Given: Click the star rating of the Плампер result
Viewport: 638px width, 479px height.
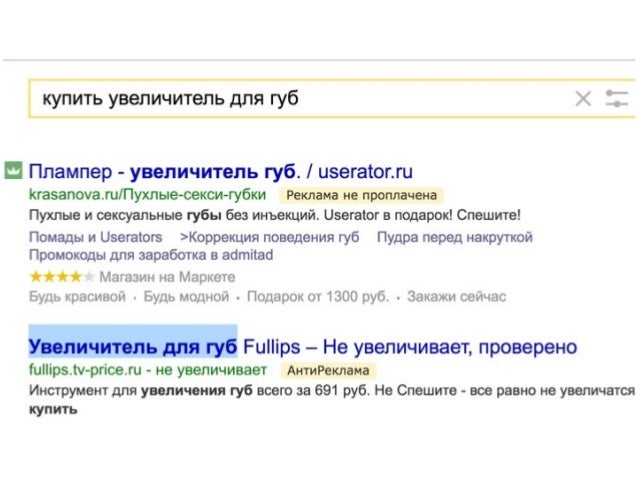Looking at the screenshot, I should 62,277.
